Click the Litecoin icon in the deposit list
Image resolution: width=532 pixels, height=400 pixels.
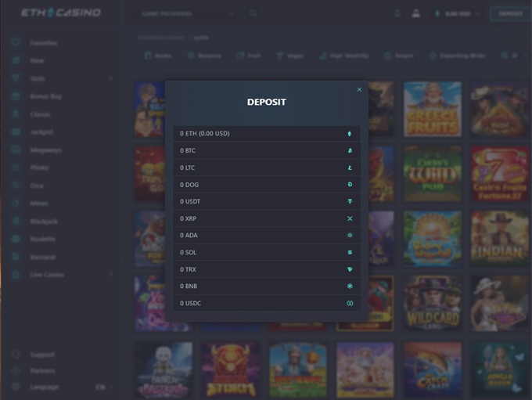tap(350, 168)
